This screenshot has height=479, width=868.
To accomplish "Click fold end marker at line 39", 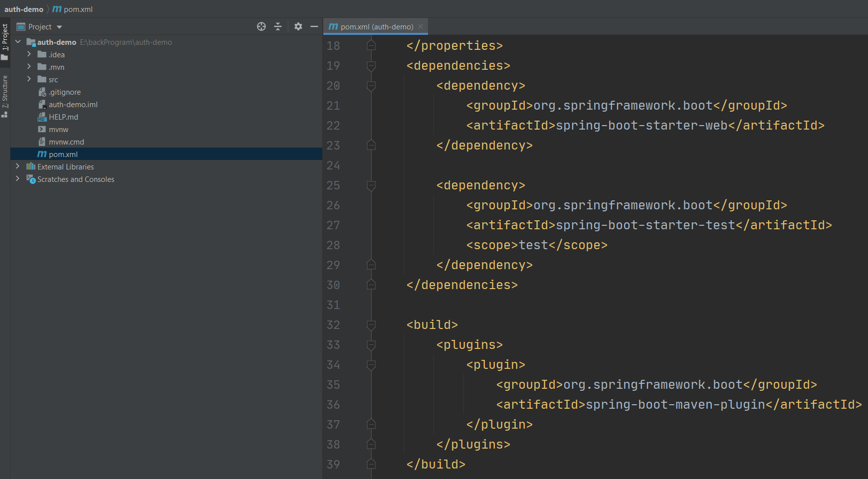I will (371, 464).
